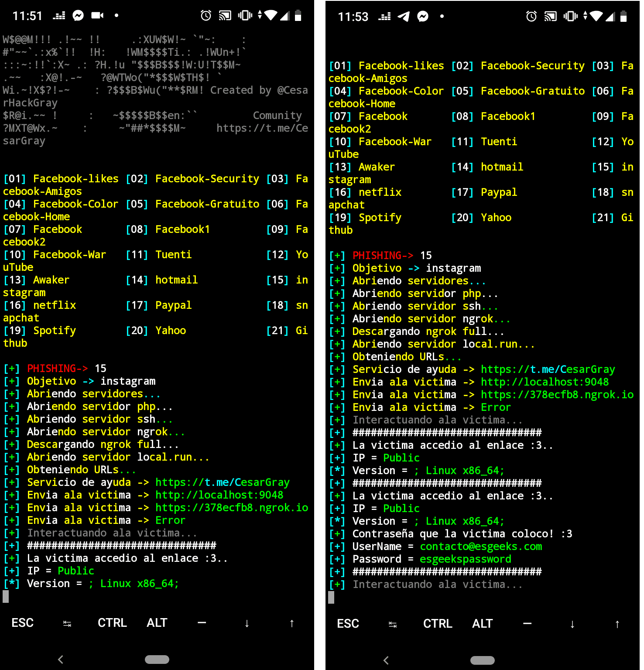This screenshot has height=670, width=644.
Task: Tap ESC key on right terminal
Action: (348, 624)
